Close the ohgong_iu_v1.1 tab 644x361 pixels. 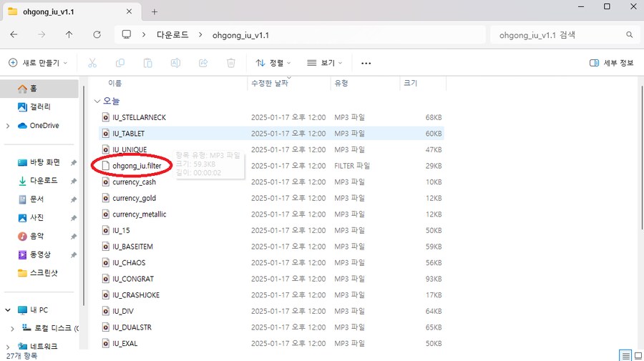coord(129,11)
